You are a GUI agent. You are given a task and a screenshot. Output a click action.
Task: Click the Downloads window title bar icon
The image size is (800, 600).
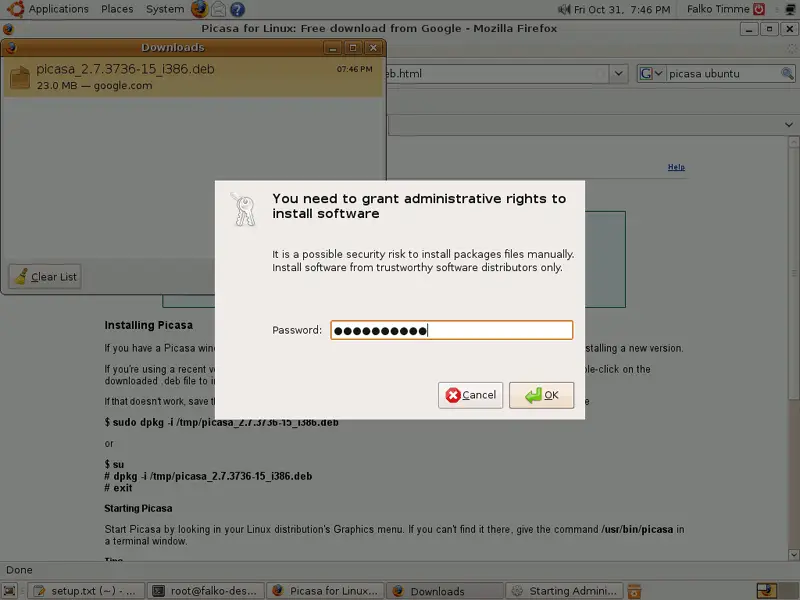(x=11, y=47)
